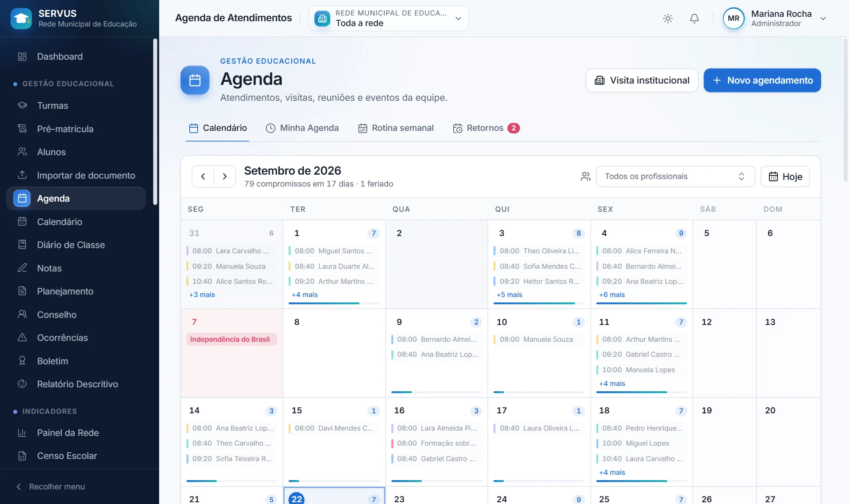The width and height of the screenshot is (849, 504).
Task: Show +3 mais on day 31
Action: [x=202, y=295]
